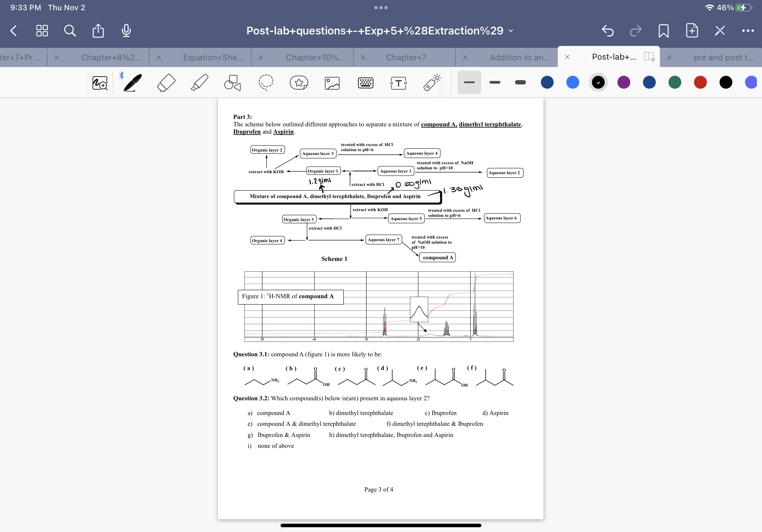Select the Highlighter tool

(199, 83)
